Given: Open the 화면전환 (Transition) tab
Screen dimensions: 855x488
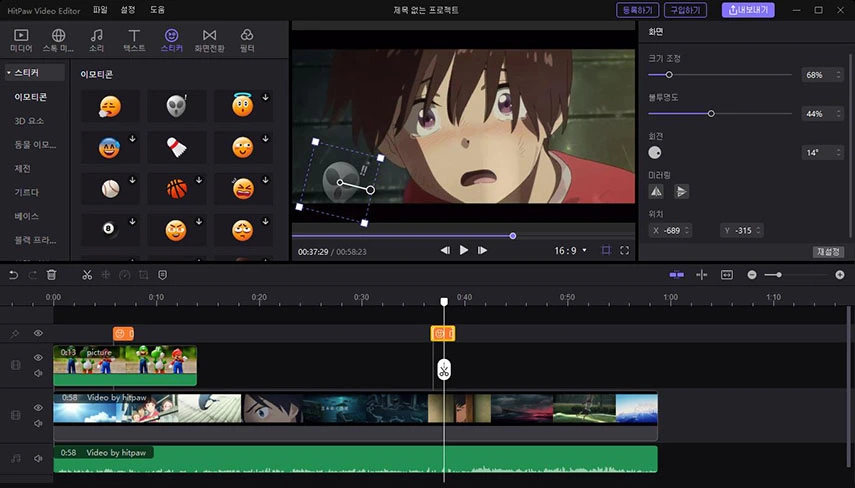Looking at the screenshot, I should (x=209, y=40).
